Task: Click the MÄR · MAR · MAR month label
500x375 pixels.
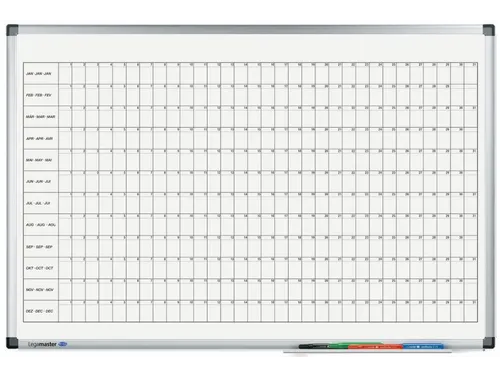Action: [40, 117]
